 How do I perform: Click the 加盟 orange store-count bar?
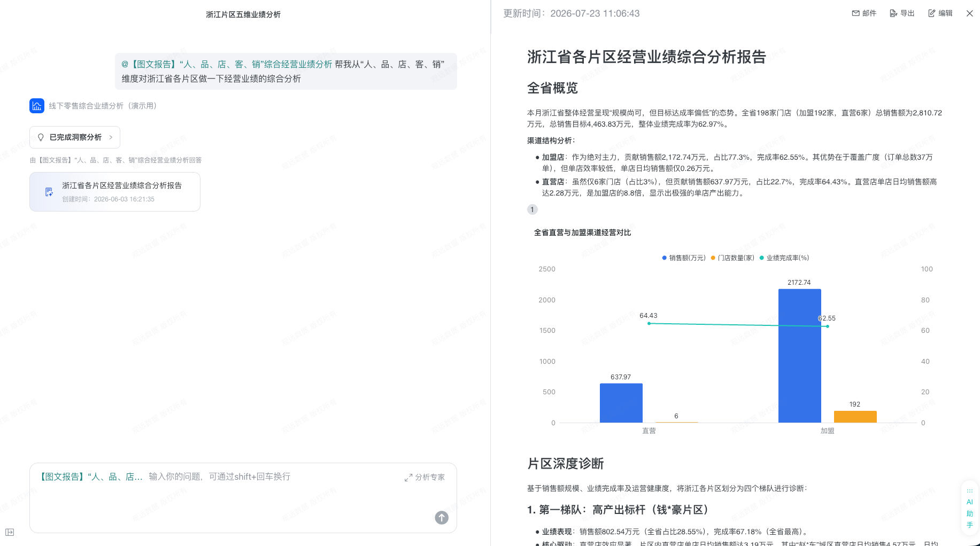tap(855, 417)
